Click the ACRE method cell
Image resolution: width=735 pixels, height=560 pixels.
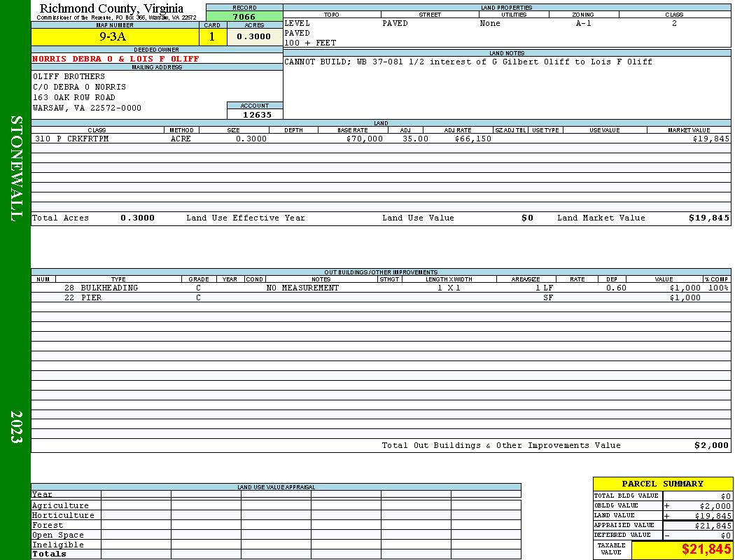tap(181, 139)
